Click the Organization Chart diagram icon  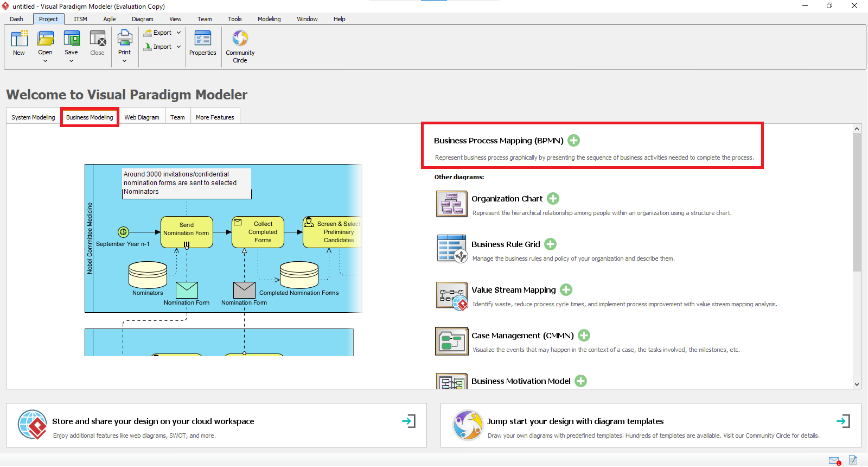452,204
